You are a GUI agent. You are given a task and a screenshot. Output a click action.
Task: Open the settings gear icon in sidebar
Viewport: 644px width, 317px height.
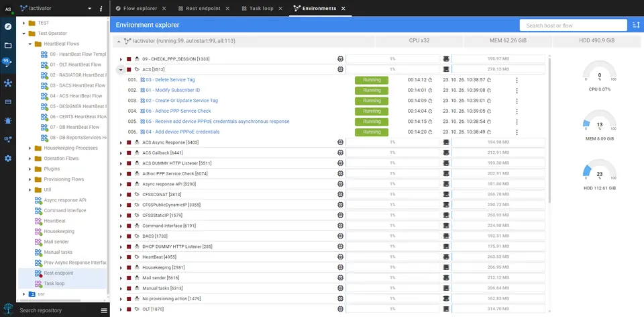click(8, 158)
